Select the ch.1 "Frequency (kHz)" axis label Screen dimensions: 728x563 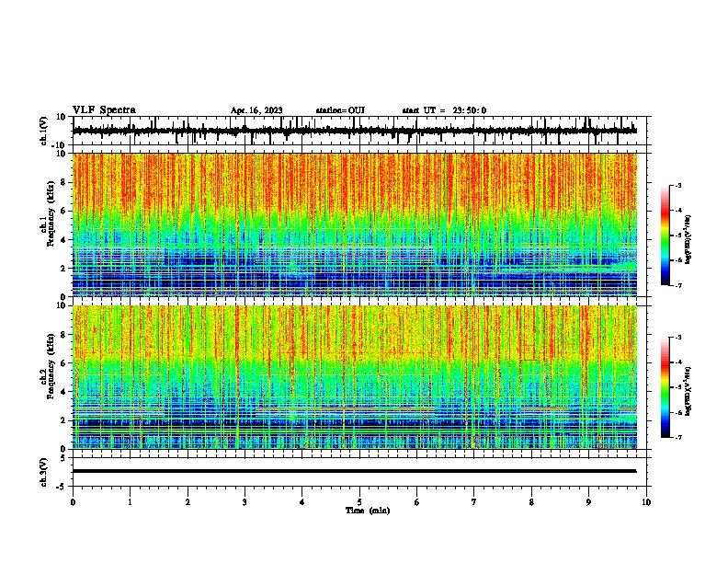pyautogui.click(x=51, y=213)
